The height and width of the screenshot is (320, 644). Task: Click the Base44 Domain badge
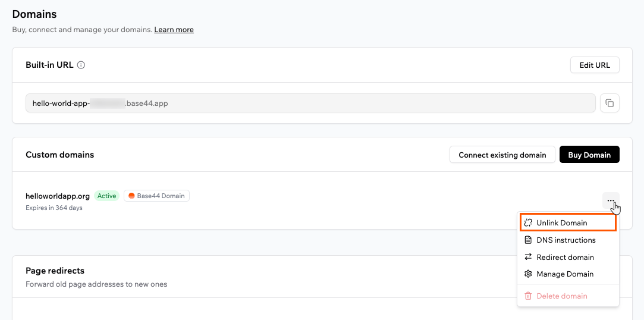coord(156,196)
